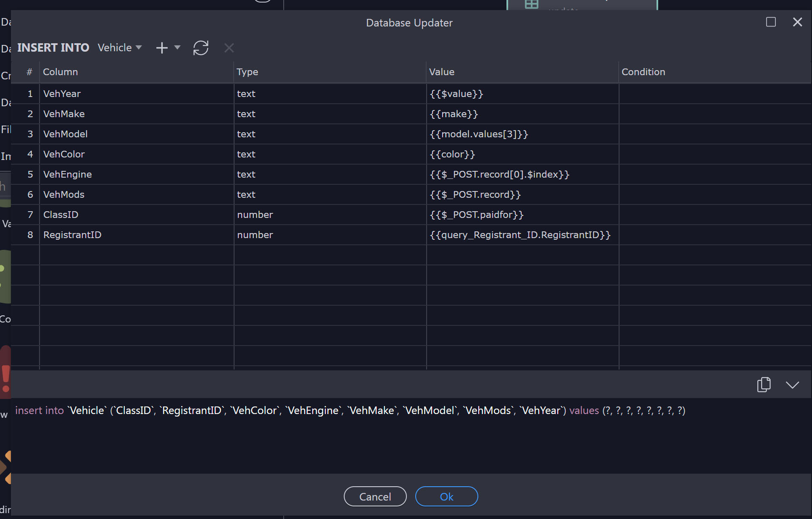Select the VehColor column cell
The image size is (812, 519).
(137, 154)
